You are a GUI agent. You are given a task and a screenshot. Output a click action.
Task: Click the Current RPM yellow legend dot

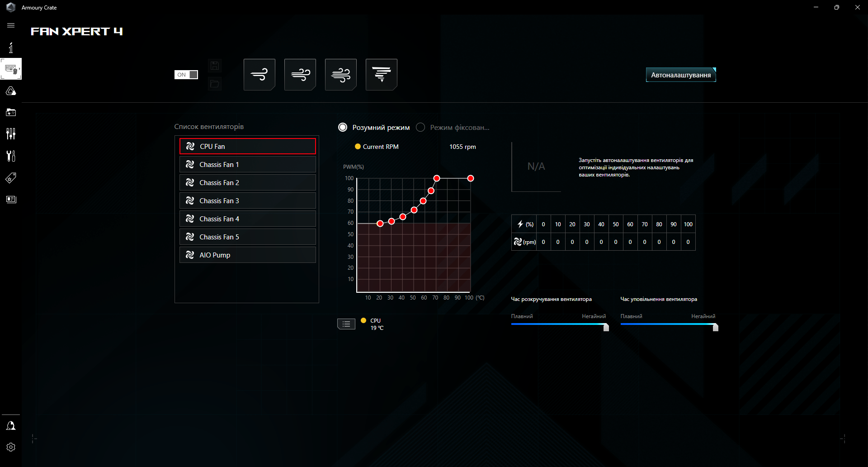358,147
